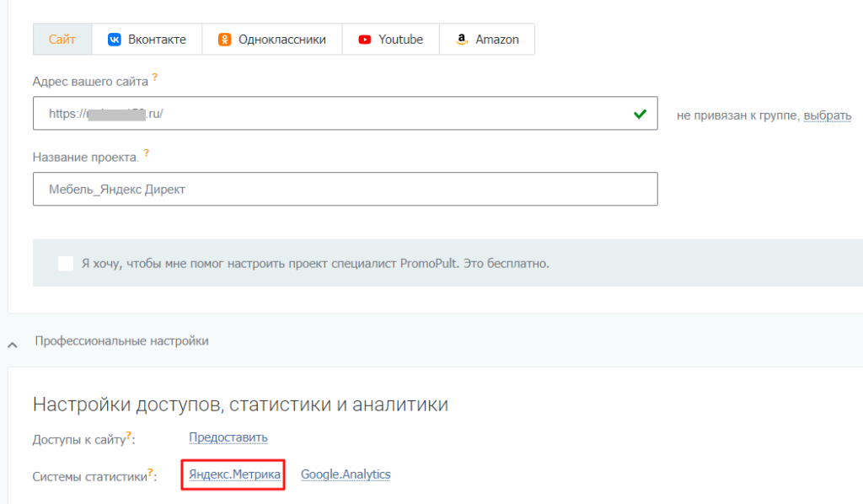Click help icon beside 'Адрес вашего сайта'
The width and height of the screenshot is (863, 504).
pos(155,78)
